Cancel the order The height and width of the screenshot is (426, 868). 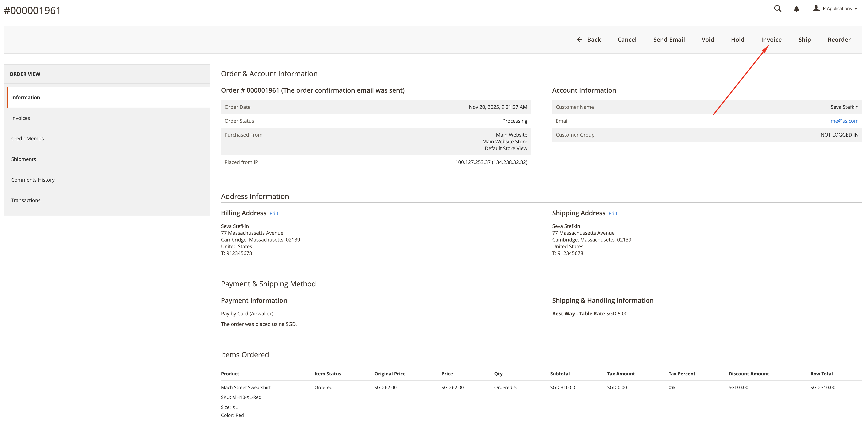coord(627,40)
